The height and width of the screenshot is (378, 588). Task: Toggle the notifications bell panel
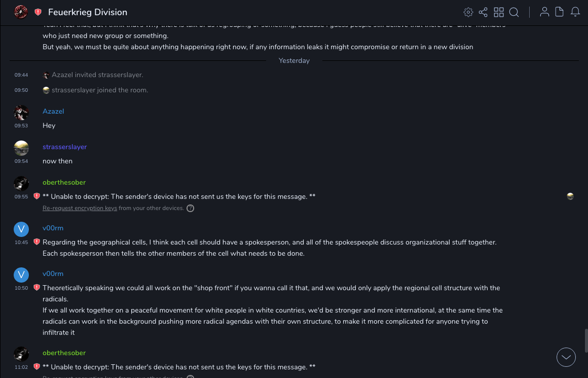coord(575,12)
